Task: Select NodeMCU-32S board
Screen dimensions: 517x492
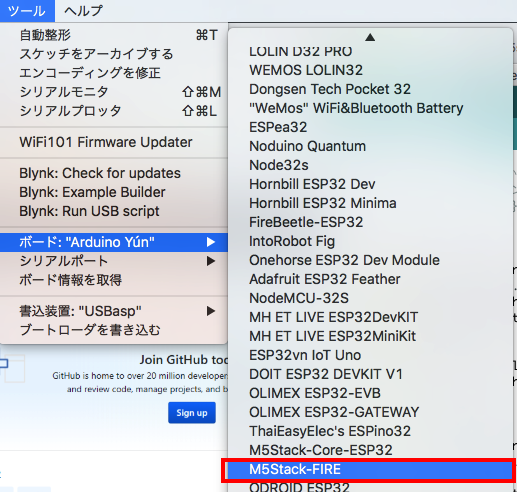Action: point(370,298)
